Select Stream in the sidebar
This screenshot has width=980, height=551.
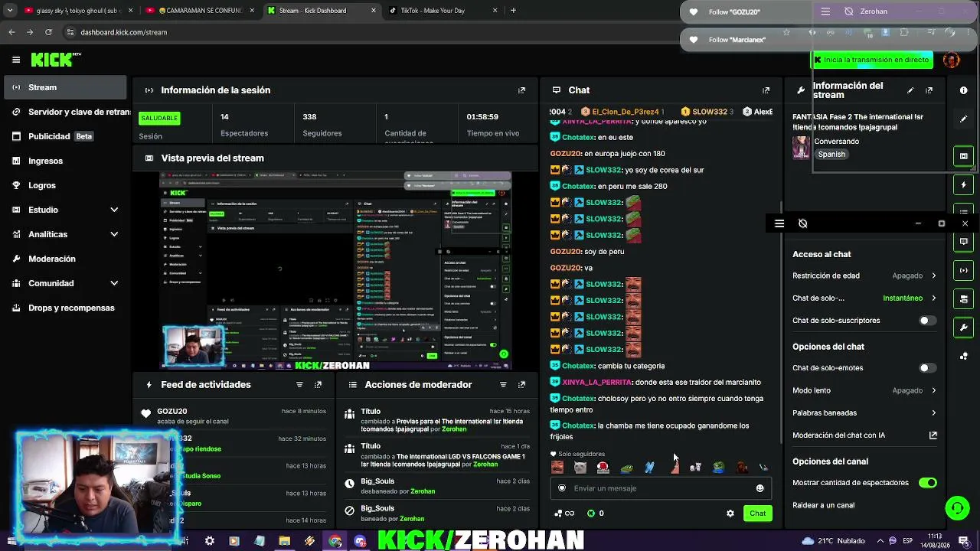pyautogui.click(x=65, y=87)
